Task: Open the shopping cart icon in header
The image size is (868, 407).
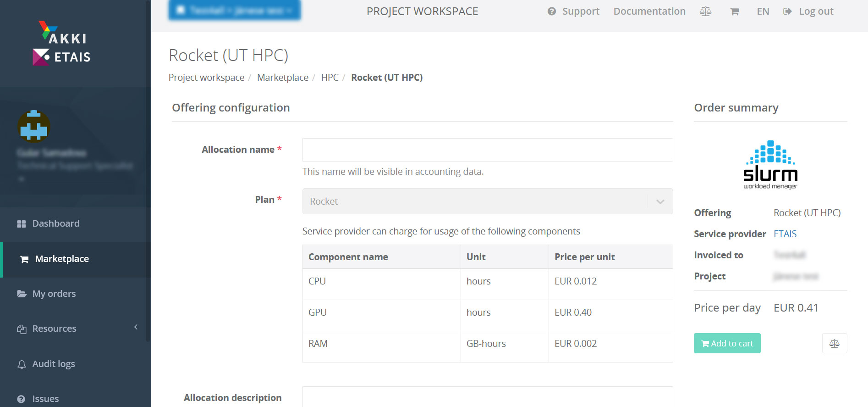Action: click(735, 11)
